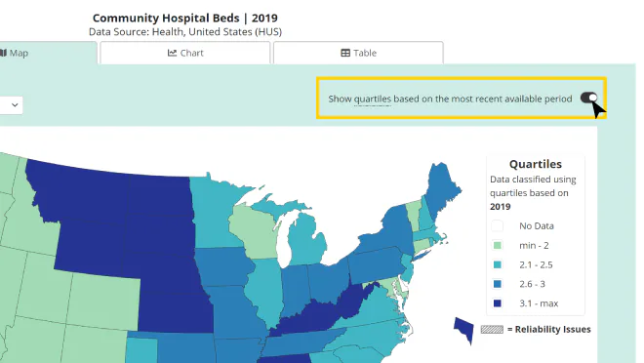Image resolution: width=644 pixels, height=363 pixels.
Task: Click the map icon on Map tab
Action: [3, 53]
